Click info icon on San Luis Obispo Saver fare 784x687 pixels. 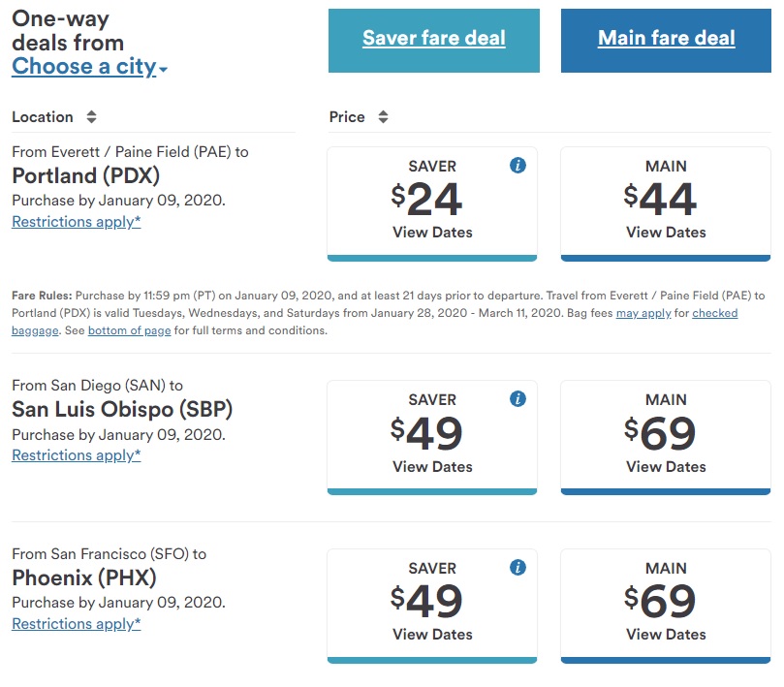click(517, 399)
